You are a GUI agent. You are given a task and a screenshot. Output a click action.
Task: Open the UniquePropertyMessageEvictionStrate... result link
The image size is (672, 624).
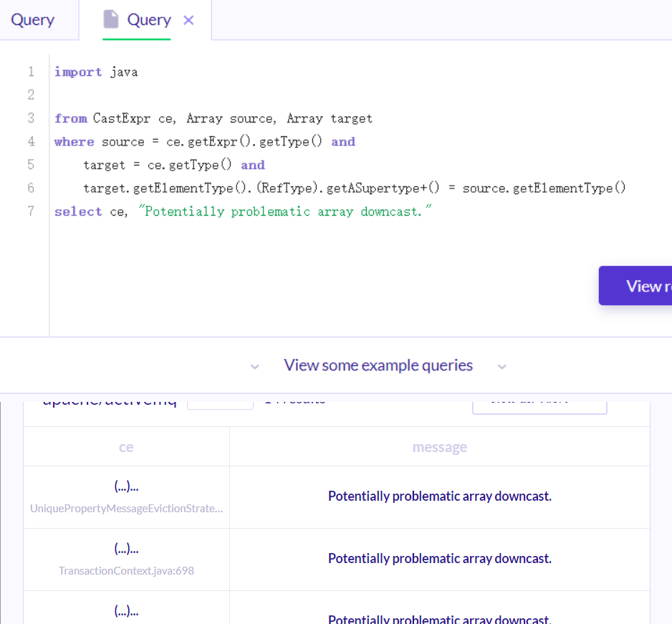pyautogui.click(x=126, y=508)
